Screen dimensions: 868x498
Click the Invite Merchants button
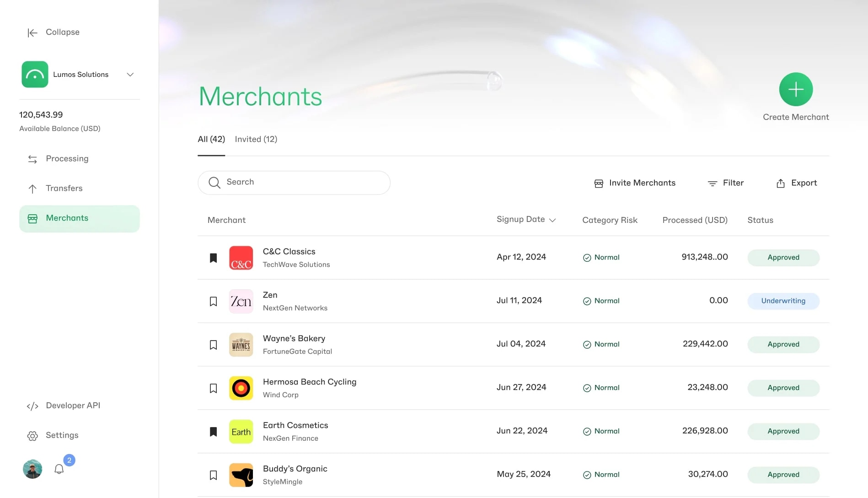point(635,183)
